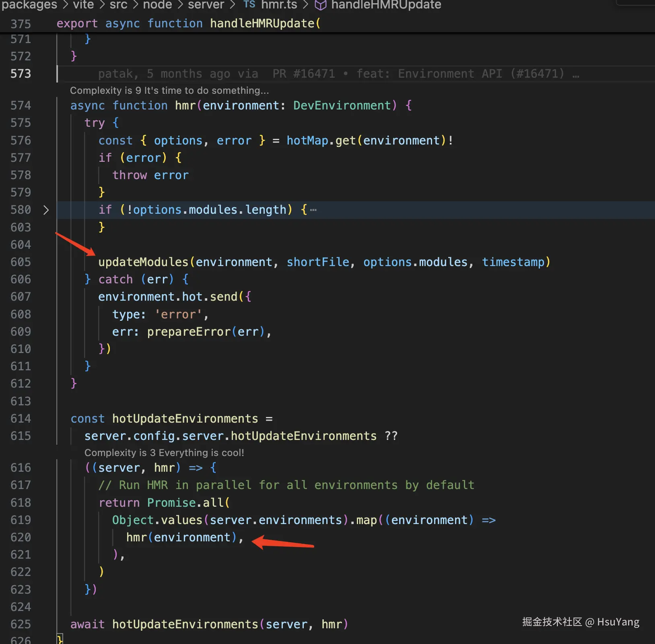This screenshot has height=644, width=655.
Task: Unfold the collapsed ellipsis after options.modules.length
Action: pos(313,210)
